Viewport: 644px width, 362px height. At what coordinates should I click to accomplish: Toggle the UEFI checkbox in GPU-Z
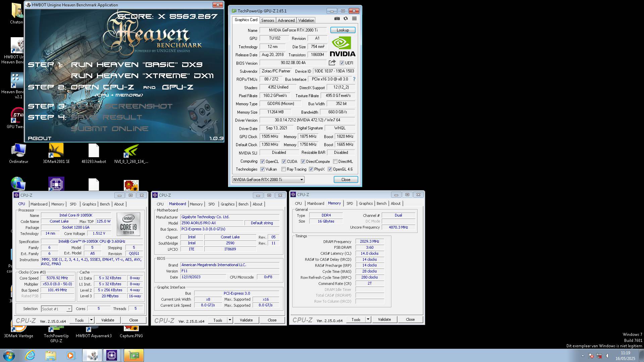(x=342, y=63)
